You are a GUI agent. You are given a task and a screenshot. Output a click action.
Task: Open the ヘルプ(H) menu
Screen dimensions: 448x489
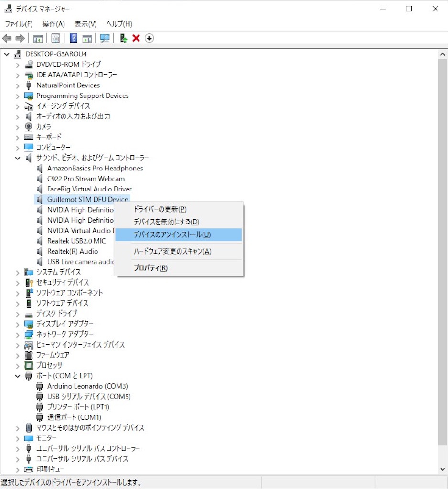119,24
